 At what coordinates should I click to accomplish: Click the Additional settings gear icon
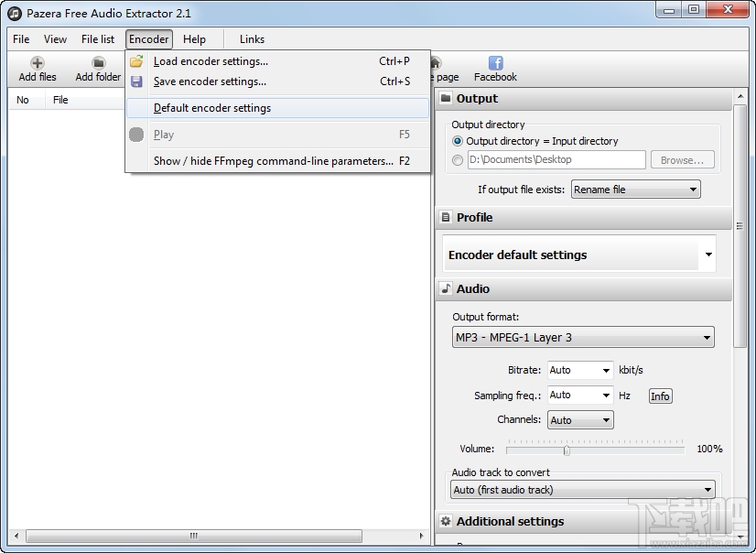pyautogui.click(x=447, y=521)
